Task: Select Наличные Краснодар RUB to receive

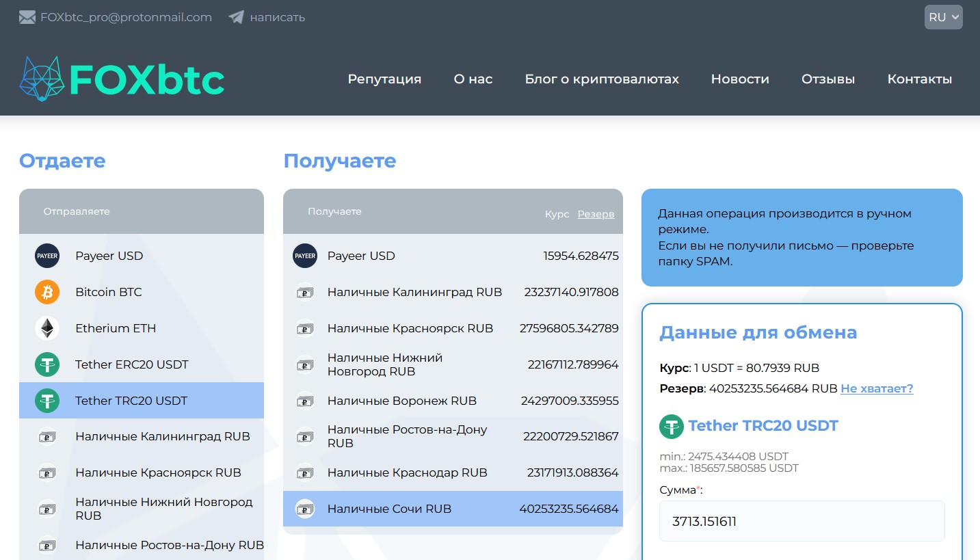Action: [453, 472]
